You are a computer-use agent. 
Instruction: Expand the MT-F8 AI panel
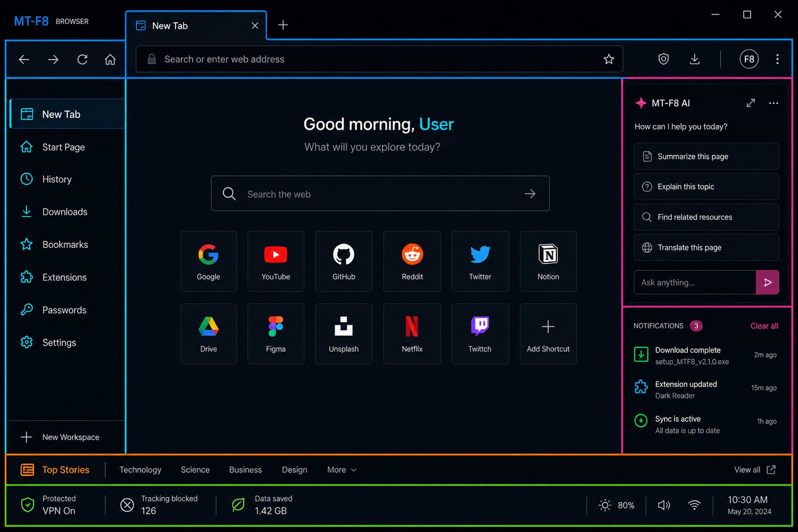click(751, 103)
